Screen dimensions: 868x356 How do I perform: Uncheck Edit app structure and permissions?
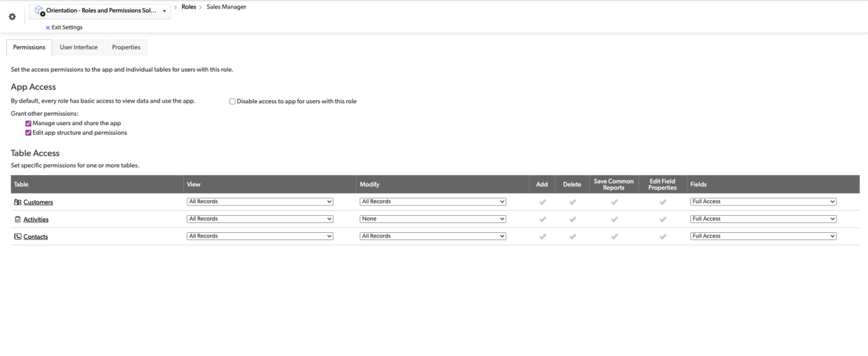coord(28,132)
